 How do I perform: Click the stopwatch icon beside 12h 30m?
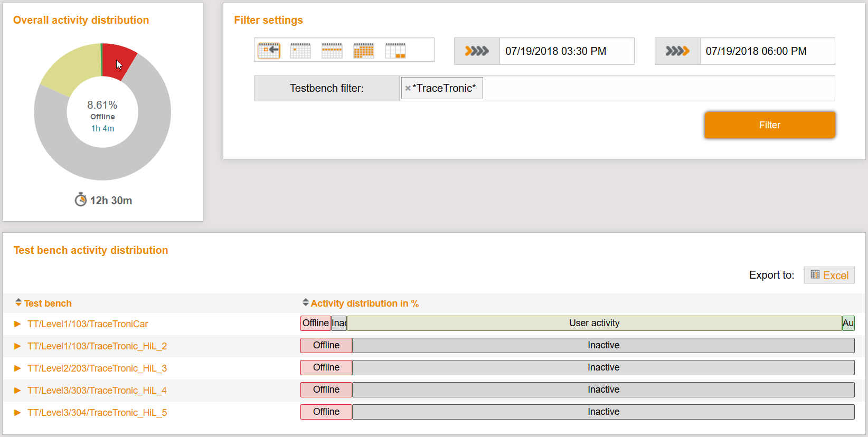80,200
